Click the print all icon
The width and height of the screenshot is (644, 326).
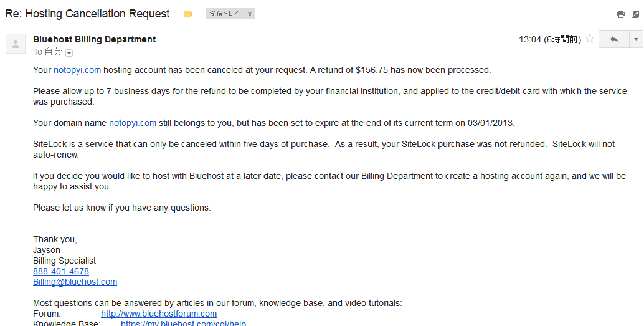(x=620, y=14)
